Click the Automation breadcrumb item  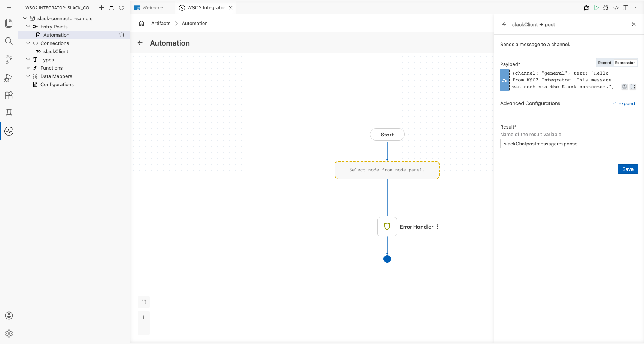pyautogui.click(x=195, y=23)
